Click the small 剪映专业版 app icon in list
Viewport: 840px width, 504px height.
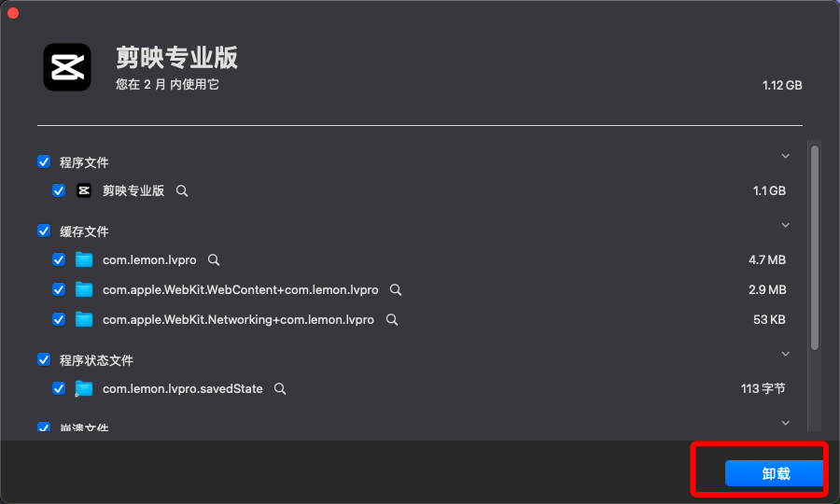[x=84, y=190]
